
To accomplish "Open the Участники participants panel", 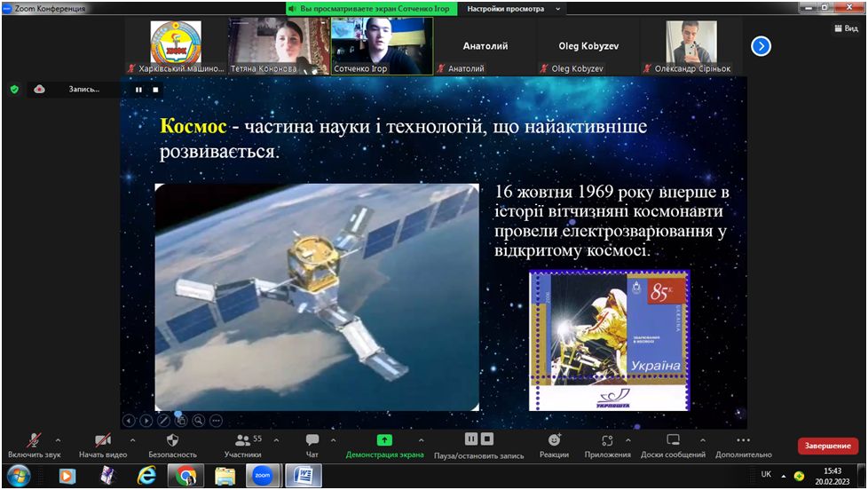I will 242,440.
